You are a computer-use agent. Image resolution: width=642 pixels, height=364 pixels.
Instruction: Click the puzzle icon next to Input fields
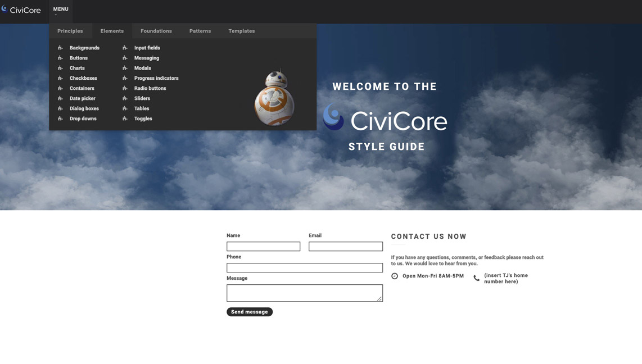point(125,48)
